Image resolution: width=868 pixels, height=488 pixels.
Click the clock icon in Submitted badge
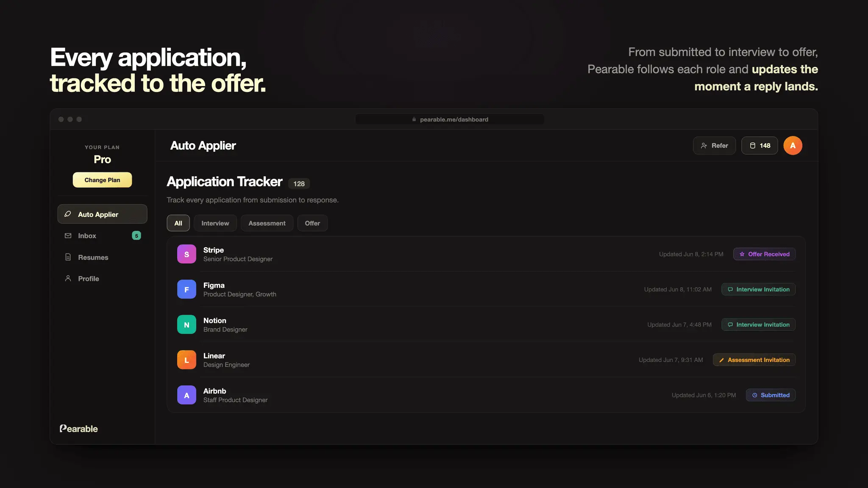point(755,395)
